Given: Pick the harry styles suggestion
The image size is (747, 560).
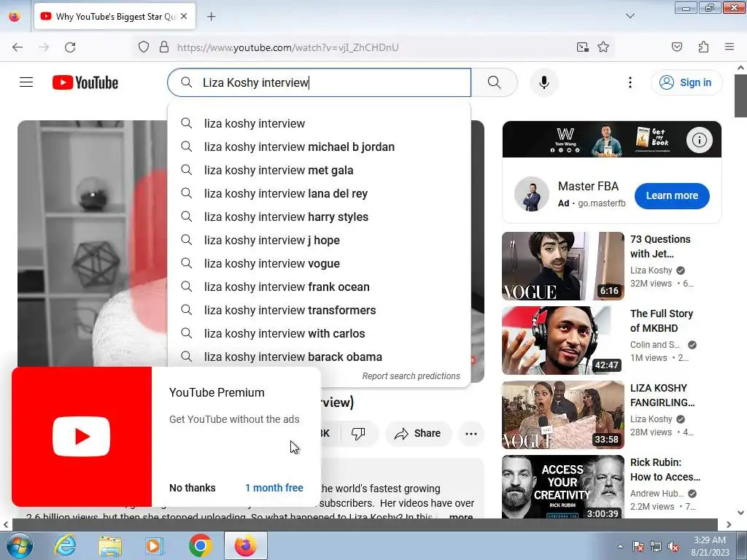Looking at the screenshot, I should pyautogui.click(x=320, y=217).
